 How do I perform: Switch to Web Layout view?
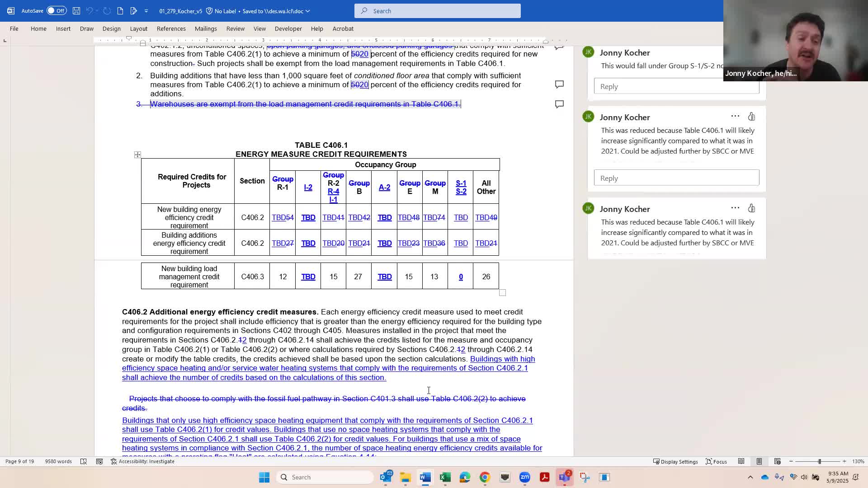point(777,461)
